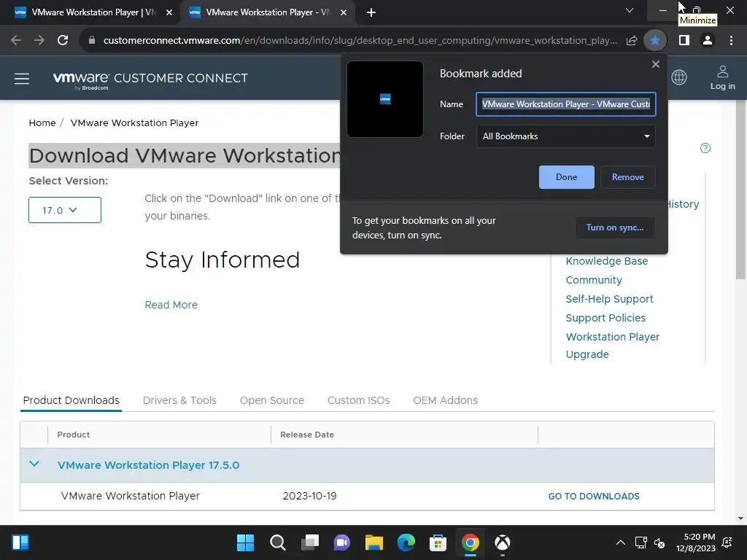The height and width of the screenshot is (560, 747).
Task: Open the Windows Start menu
Action: pyautogui.click(x=245, y=542)
